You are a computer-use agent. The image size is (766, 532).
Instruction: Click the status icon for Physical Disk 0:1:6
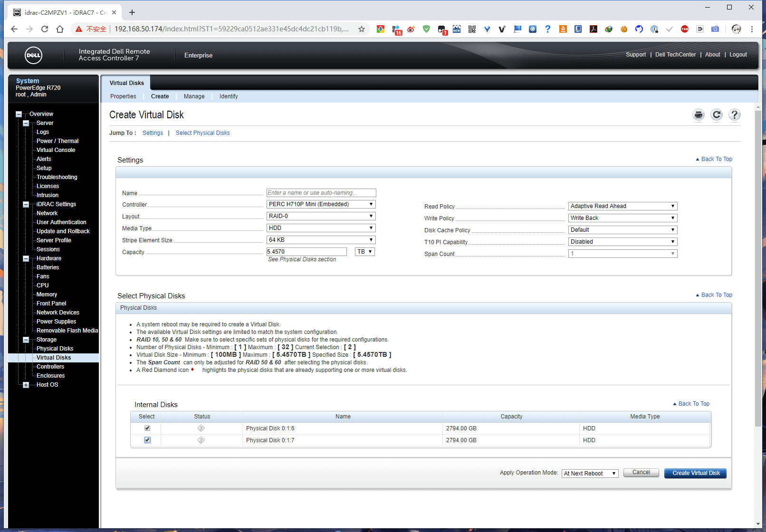[201, 428]
